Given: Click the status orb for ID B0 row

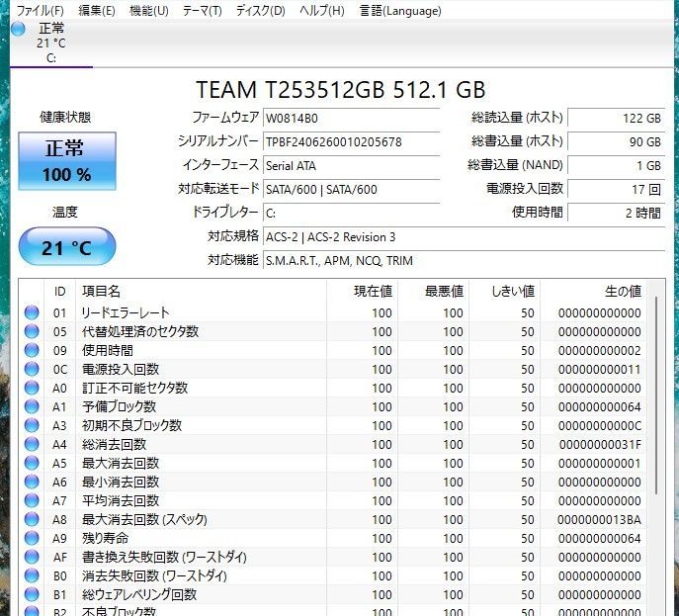Looking at the screenshot, I should 32,575.
